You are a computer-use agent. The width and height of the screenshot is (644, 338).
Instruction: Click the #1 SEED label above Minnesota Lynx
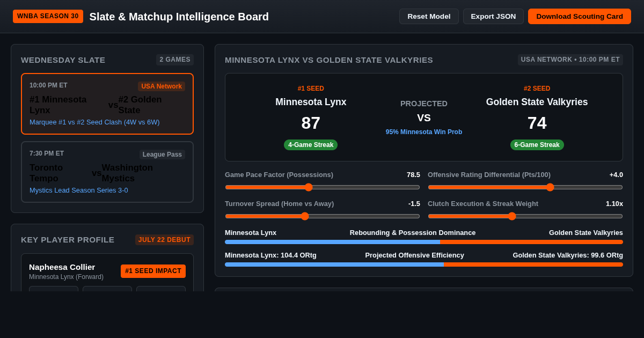pyautogui.click(x=311, y=89)
